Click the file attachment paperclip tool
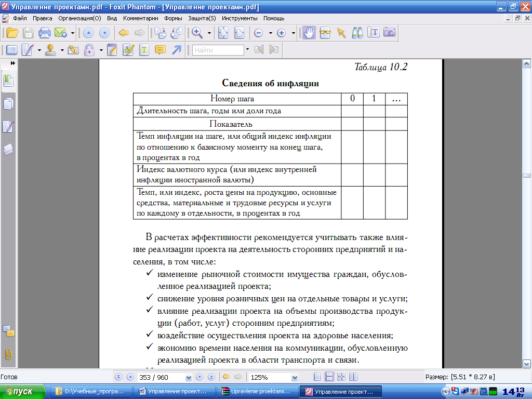Viewport: 532px width, 399px height. click(73, 50)
